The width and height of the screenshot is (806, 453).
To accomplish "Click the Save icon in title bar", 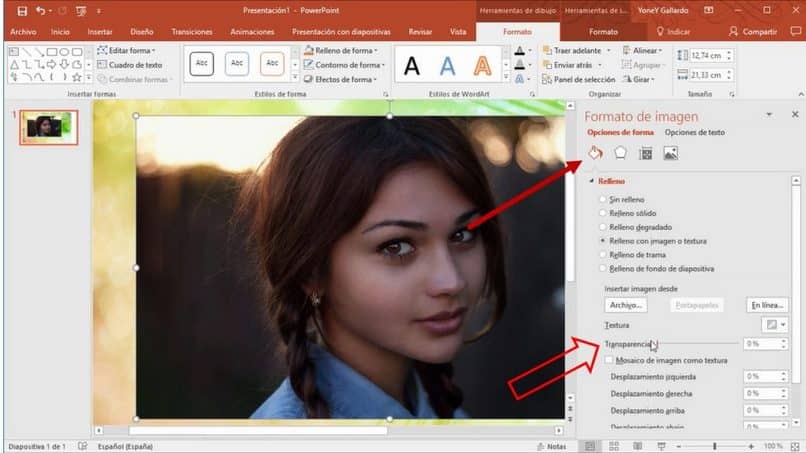I will click(22, 10).
